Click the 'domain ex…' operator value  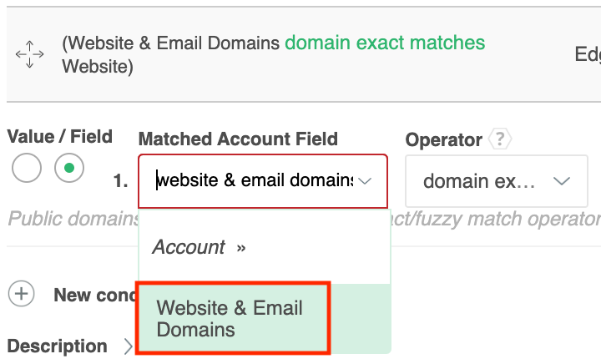point(477,181)
